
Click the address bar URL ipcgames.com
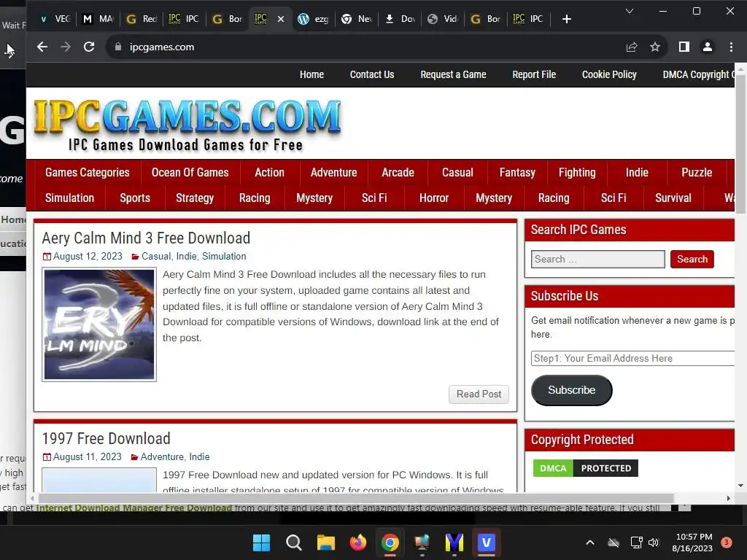(x=162, y=47)
